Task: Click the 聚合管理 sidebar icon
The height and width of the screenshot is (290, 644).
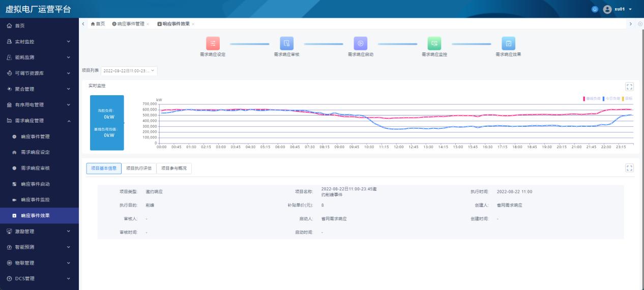Action: pyautogui.click(x=9, y=89)
